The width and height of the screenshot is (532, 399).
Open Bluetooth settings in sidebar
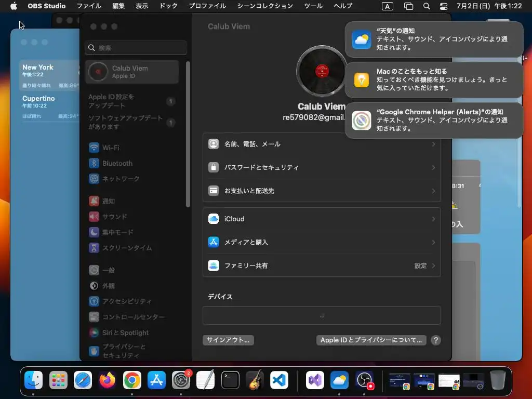click(111, 163)
